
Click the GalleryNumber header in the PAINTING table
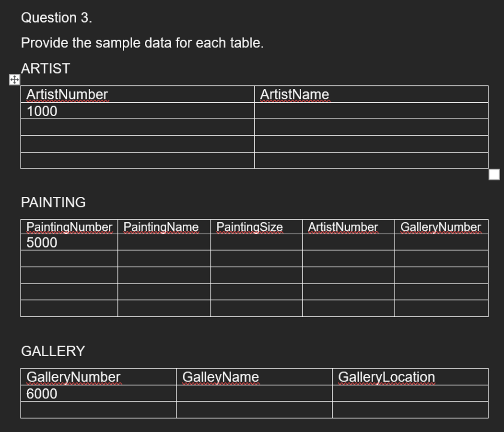[441, 227]
